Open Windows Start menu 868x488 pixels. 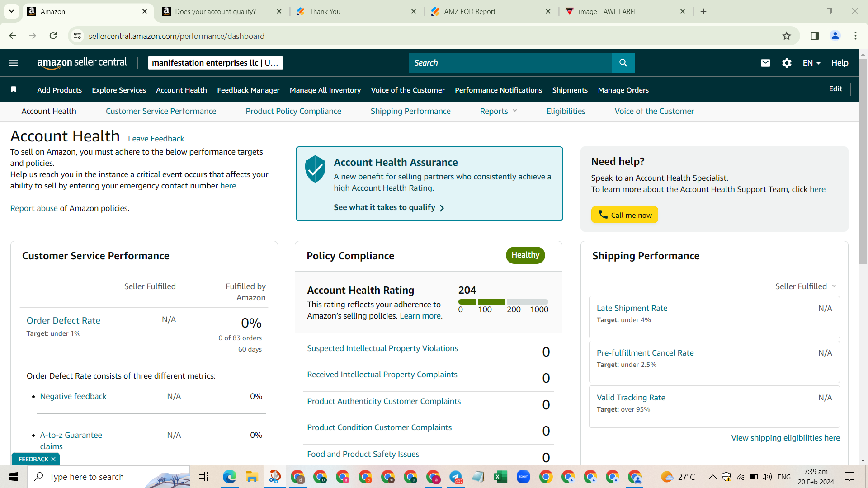(x=14, y=477)
